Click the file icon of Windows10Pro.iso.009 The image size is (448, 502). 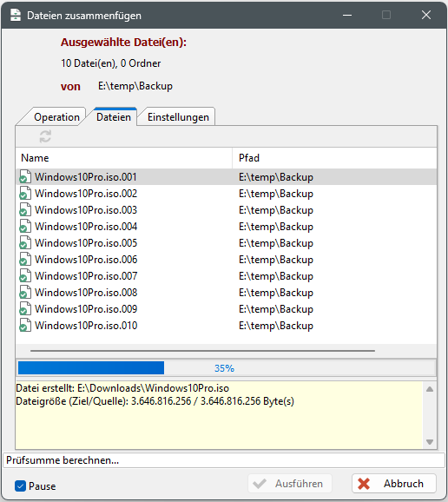(25, 309)
